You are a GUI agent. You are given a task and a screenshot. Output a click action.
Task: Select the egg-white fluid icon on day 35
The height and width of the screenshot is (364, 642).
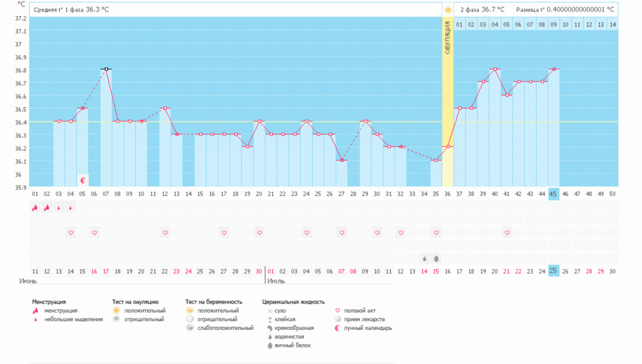tap(436, 259)
